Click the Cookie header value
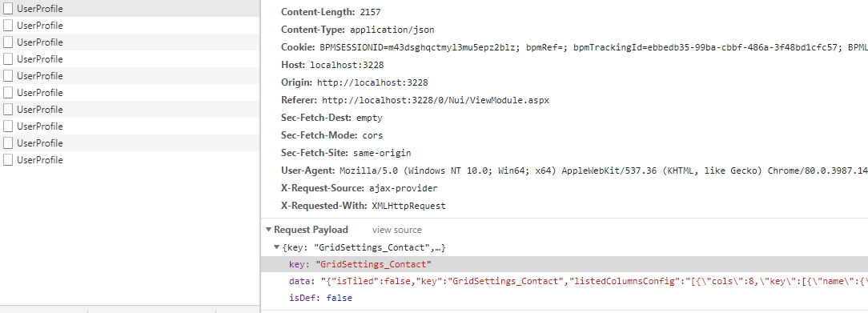The width and height of the screenshot is (868, 313). click(593, 47)
